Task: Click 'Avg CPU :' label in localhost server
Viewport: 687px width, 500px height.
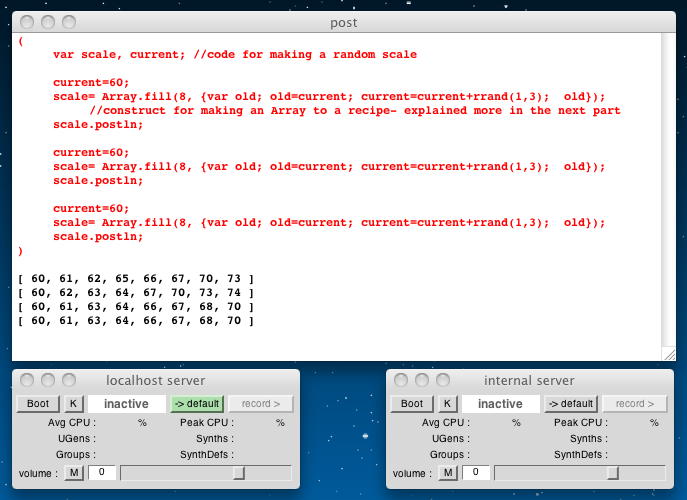Action: (x=72, y=423)
